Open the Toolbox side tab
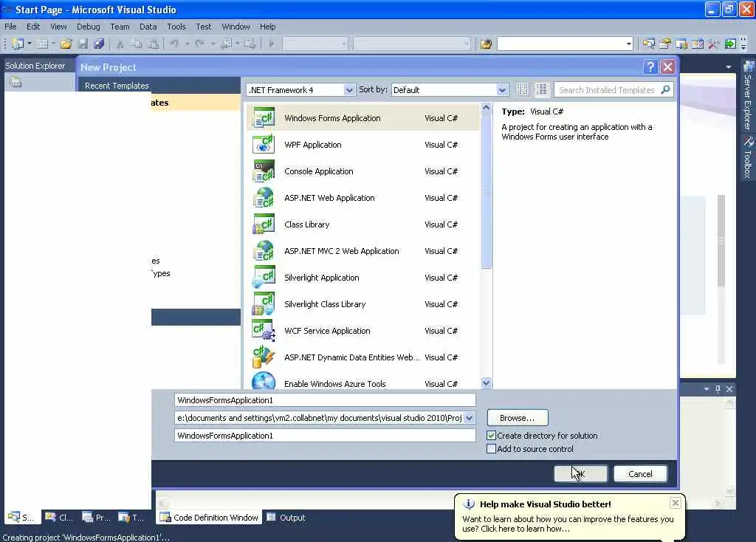Viewport: 756px width, 542px height. click(748, 158)
